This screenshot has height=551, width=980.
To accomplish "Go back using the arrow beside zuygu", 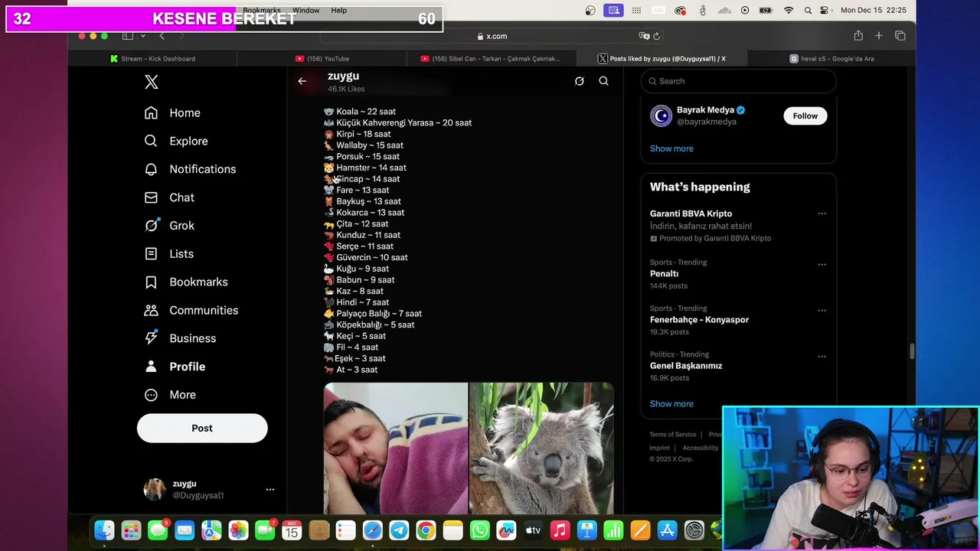I will 302,81.
